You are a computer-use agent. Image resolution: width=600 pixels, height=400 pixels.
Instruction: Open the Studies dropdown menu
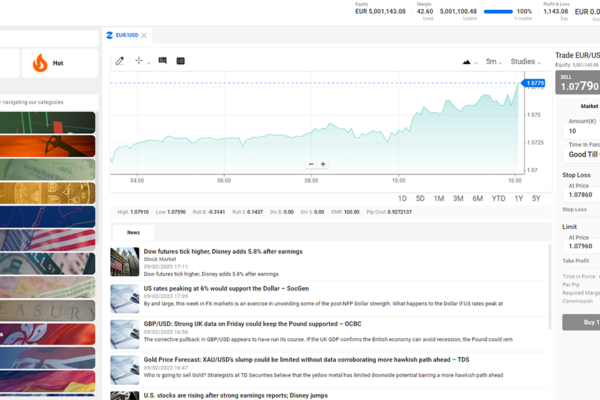point(526,61)
